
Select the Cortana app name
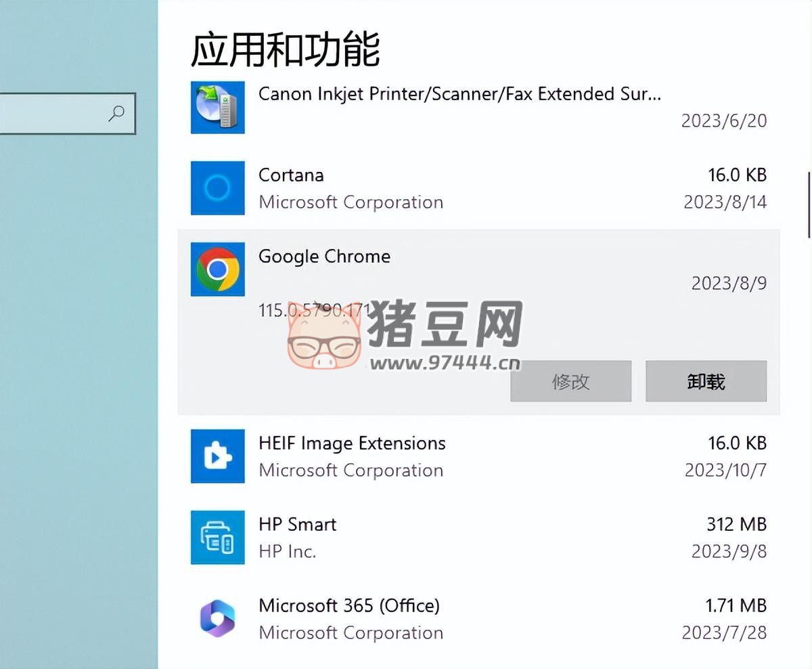click(x=291, y=175)
